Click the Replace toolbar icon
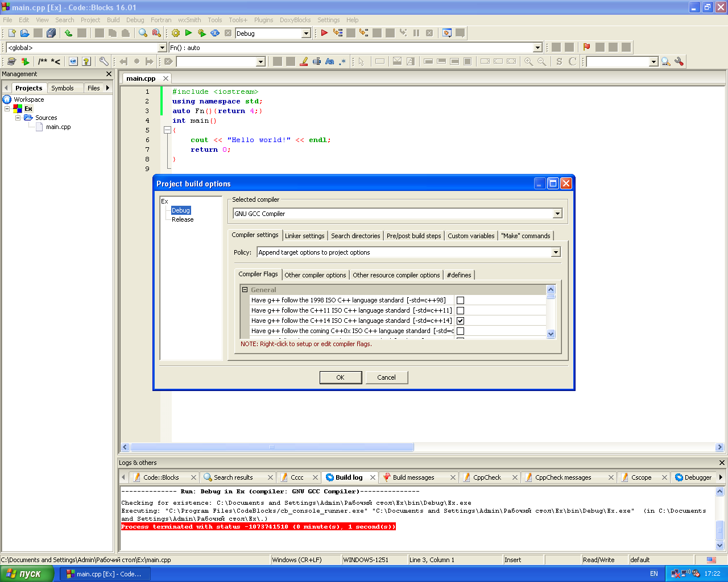728x582 pixels. point(156,33)
